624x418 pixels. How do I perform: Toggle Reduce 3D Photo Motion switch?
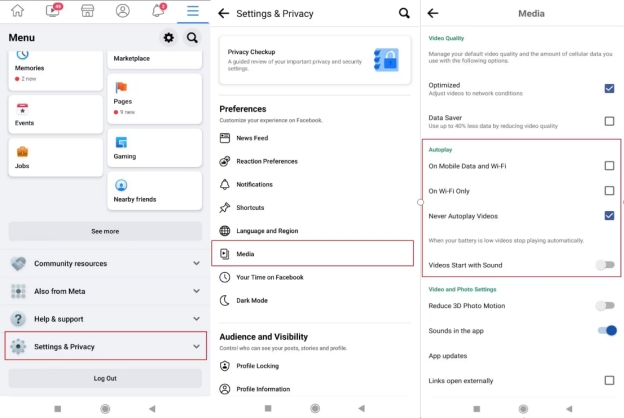click(605, 306)
